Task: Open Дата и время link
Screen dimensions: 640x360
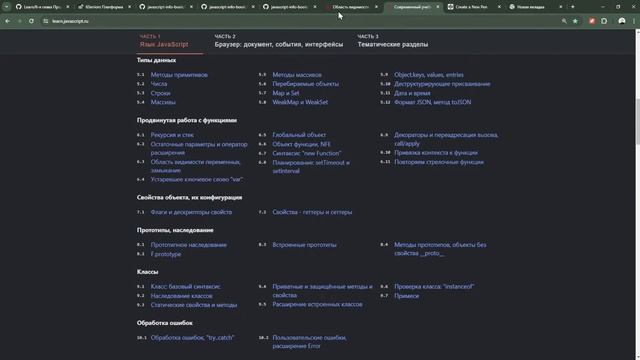Action: coord(412,93)
